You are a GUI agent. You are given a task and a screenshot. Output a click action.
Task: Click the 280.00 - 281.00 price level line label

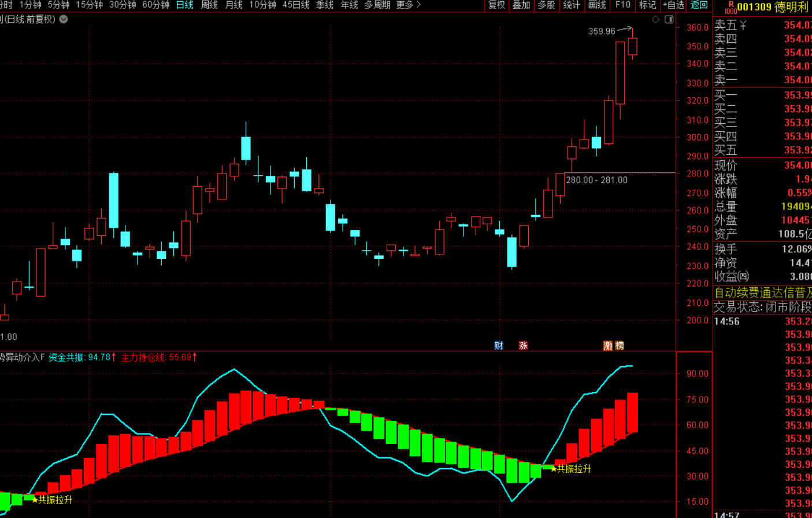[x=596, y=180]
